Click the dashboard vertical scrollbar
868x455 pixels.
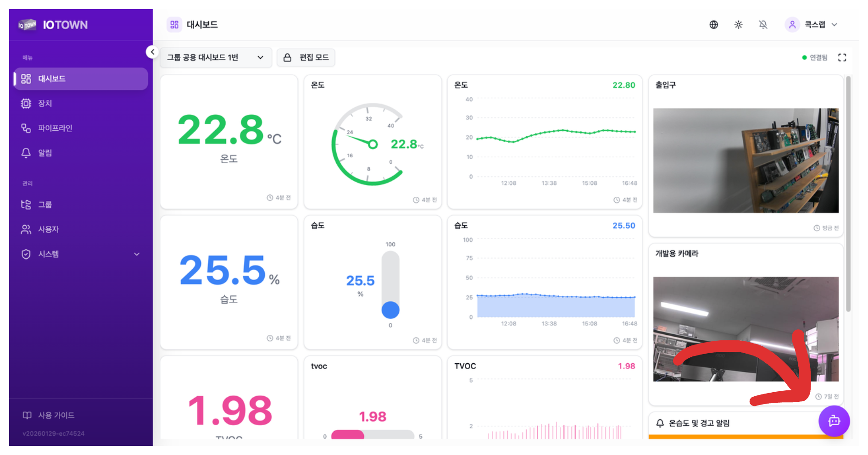[x=848, y=194]
